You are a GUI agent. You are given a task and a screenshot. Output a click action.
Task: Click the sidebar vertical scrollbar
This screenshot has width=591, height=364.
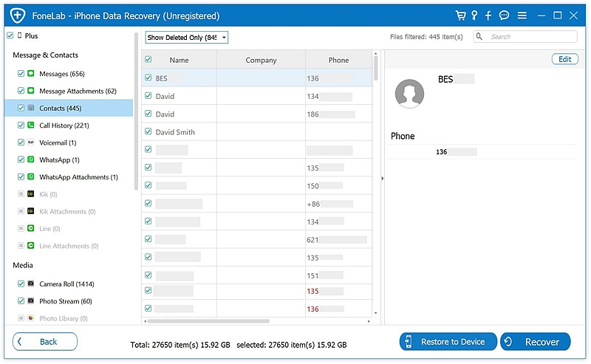[136, 111]
